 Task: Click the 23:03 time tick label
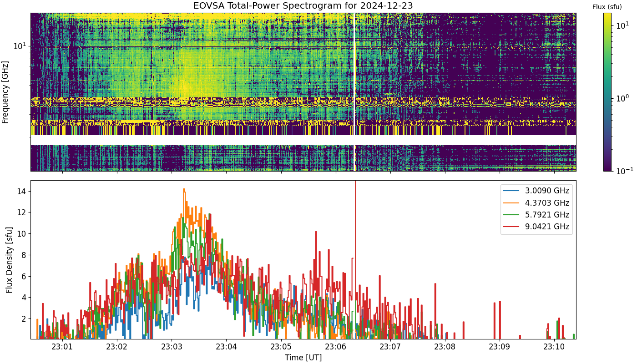click(172, 347)
